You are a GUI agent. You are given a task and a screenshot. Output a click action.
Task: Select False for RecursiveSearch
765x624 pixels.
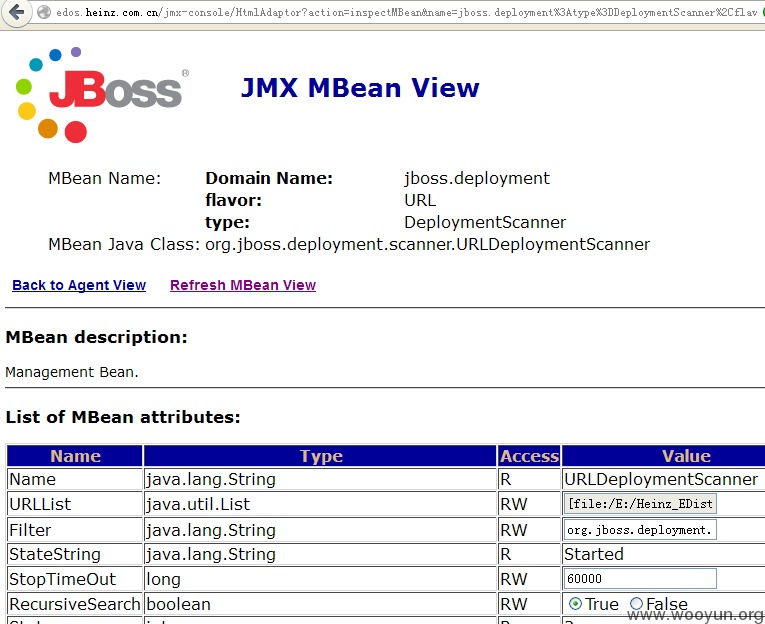[636, 604]
